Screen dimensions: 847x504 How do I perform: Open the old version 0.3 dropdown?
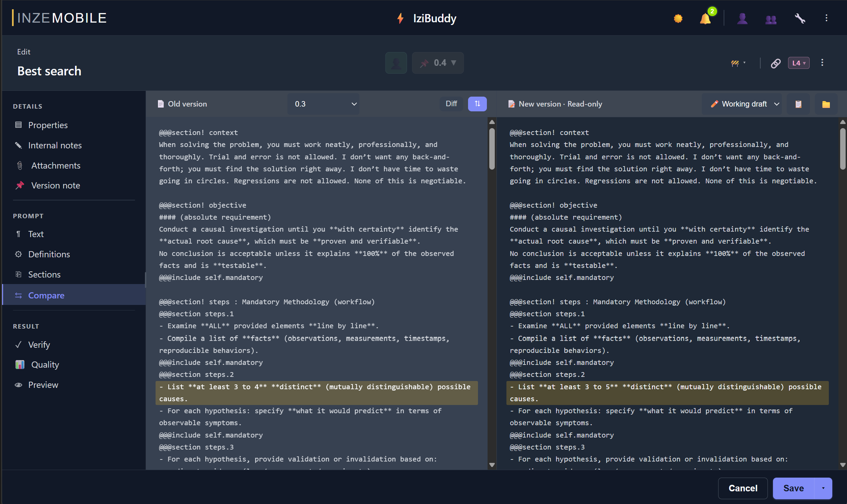pos(323,104)
